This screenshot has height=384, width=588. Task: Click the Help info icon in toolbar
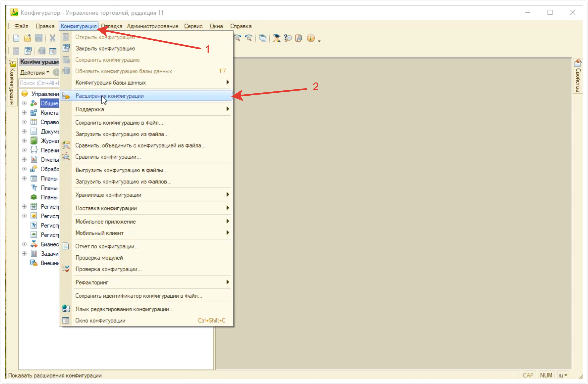coord(310,38)
